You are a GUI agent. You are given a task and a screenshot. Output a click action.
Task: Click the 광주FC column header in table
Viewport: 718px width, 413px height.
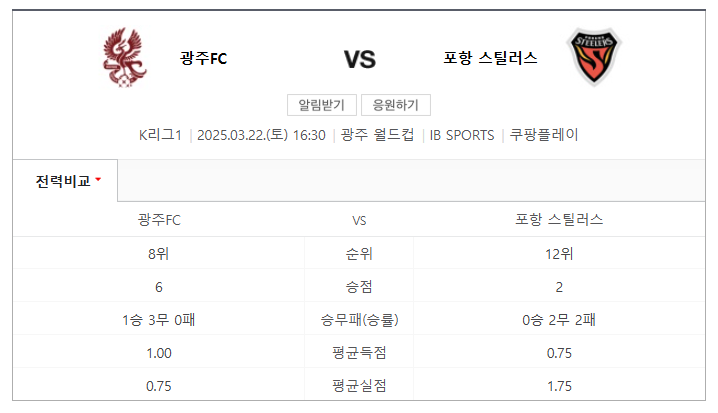tap(159, 220)
